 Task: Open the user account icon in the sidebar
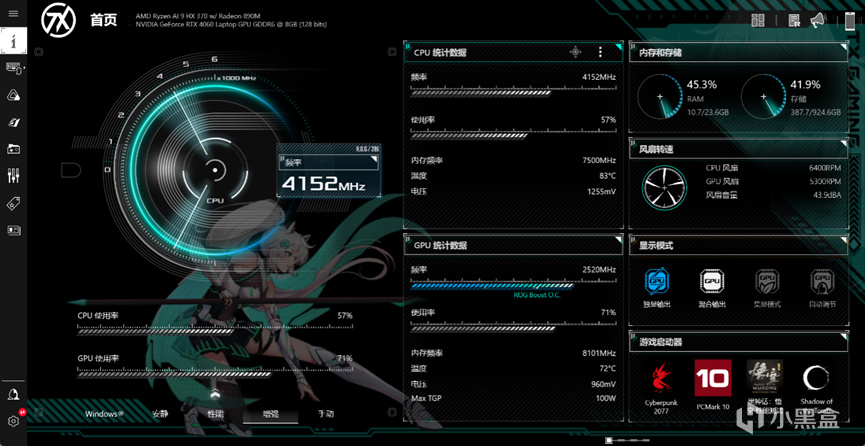point(13,394)
